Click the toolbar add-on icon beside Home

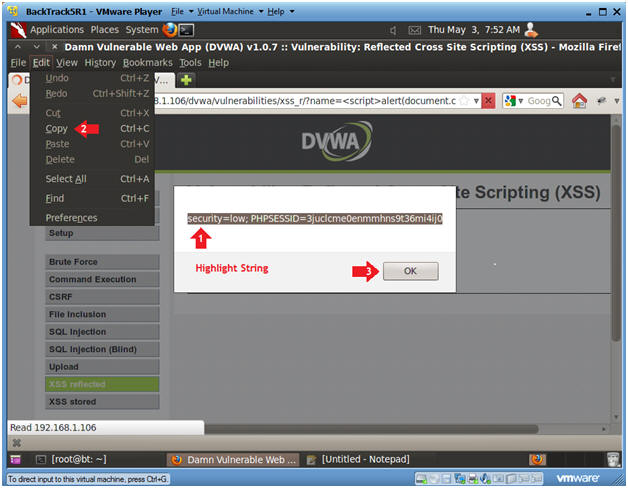601,101
